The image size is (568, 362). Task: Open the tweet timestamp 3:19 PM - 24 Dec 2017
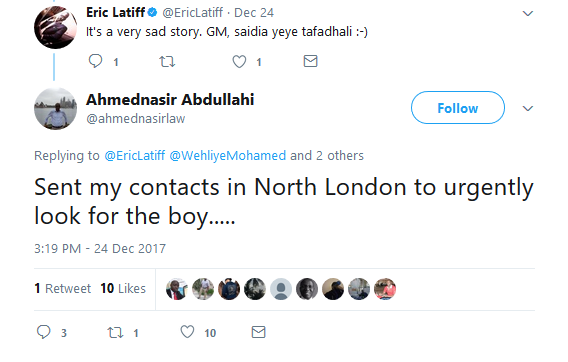point(100,249)
